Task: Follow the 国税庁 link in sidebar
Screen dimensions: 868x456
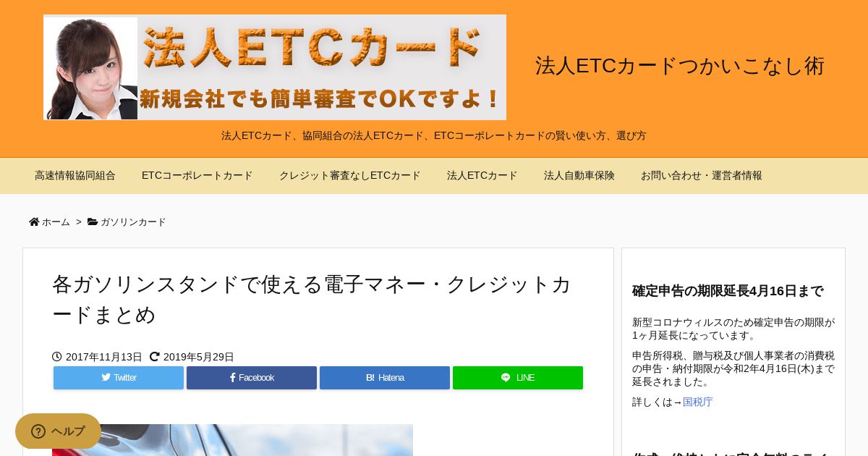Action: click(x=698, y=402)
